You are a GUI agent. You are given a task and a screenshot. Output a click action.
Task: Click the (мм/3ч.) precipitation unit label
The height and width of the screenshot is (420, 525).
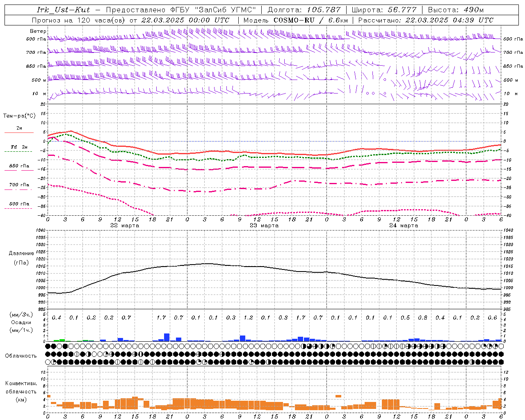(x=21, y=315)
